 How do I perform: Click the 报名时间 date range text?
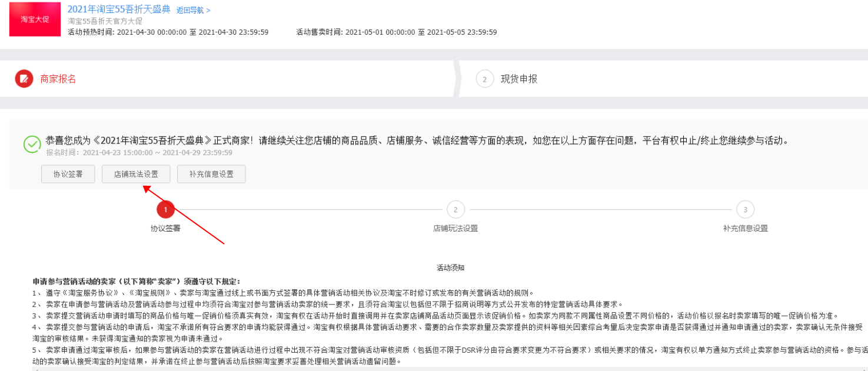[x=139, y=153]
